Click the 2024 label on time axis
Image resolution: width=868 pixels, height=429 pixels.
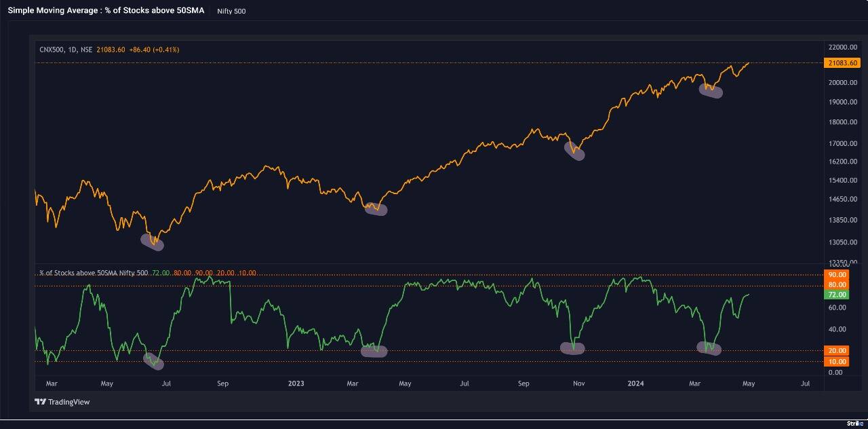click(635, 384)
